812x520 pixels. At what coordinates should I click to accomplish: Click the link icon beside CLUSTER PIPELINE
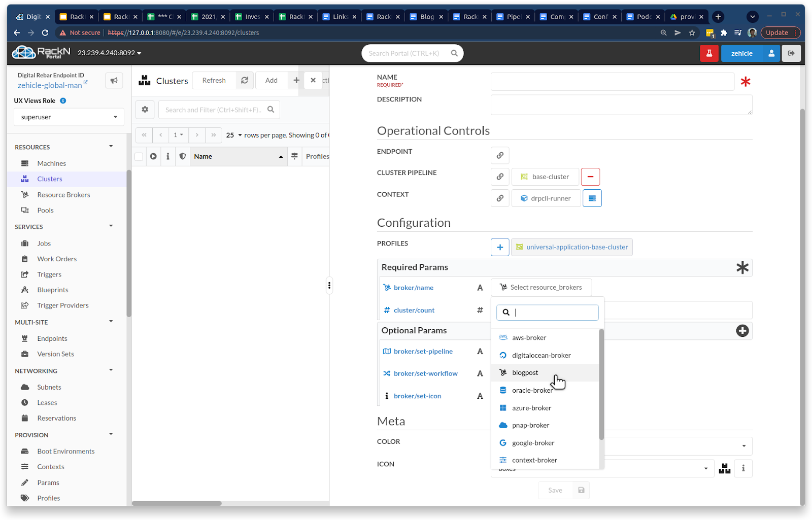click(500, 177)
